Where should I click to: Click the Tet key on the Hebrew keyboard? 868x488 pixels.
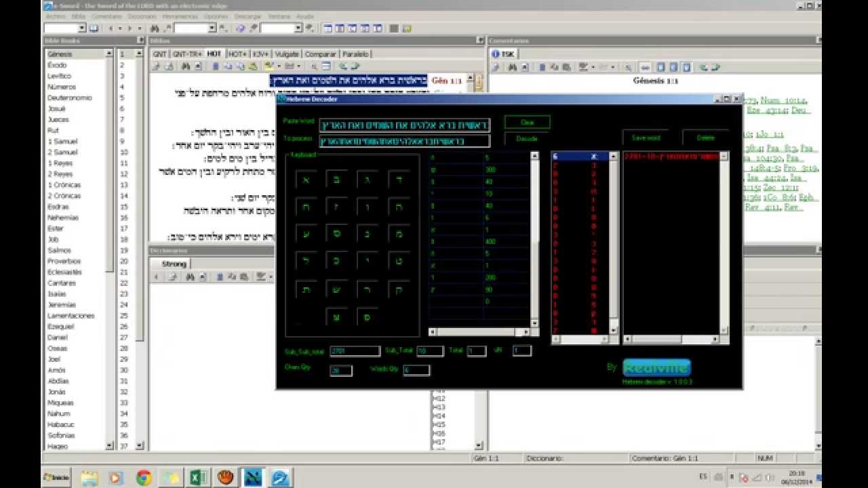point(399,262)
